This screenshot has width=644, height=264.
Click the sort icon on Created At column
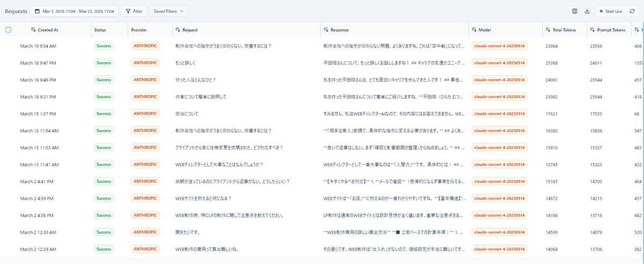(x=33, y=30)
